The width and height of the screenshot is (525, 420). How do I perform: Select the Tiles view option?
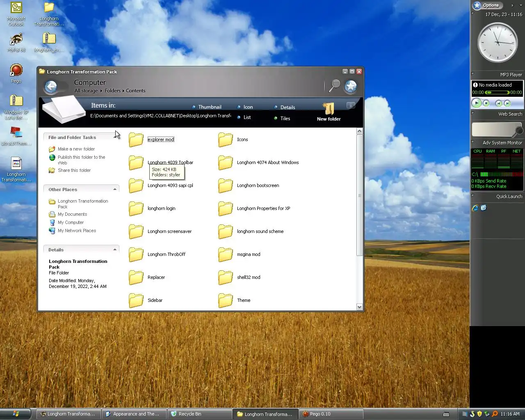click(x=282, y=118)
